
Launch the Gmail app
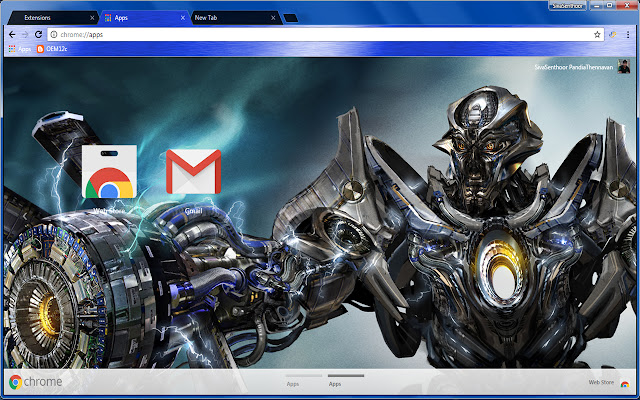pyautogui.click(x=193, y=172)
